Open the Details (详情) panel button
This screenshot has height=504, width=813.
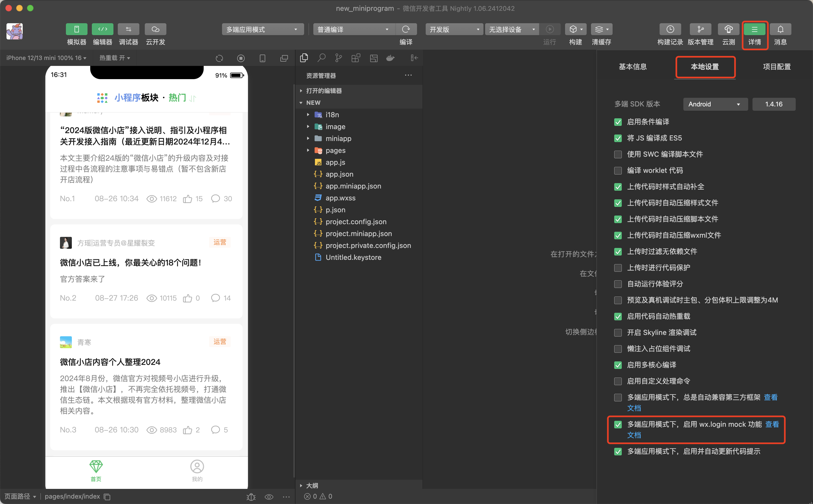click(754, 29)
